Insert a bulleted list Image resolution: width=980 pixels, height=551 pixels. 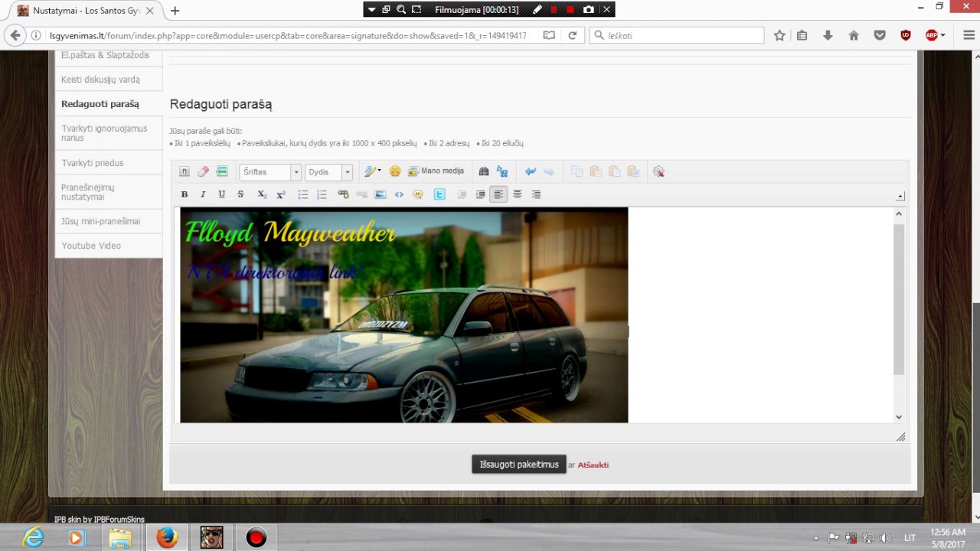click(303, 194)
